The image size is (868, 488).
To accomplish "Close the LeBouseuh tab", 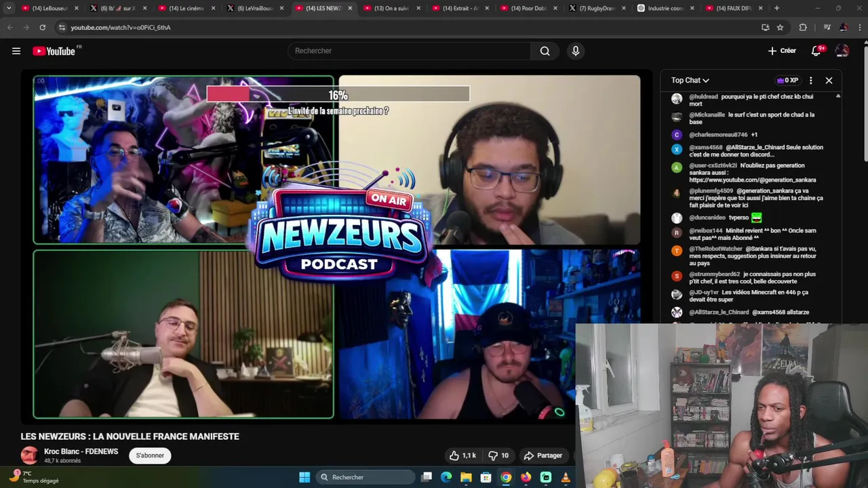I will coord(76,8).
